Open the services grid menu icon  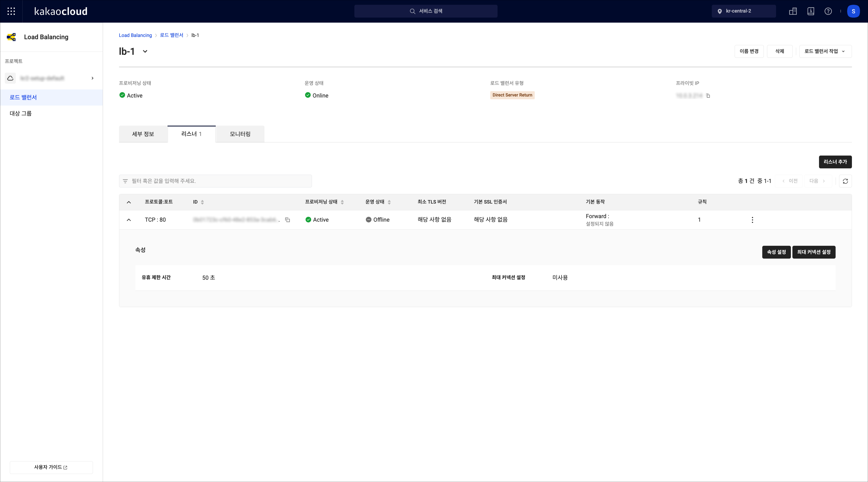tap(11, 11)
